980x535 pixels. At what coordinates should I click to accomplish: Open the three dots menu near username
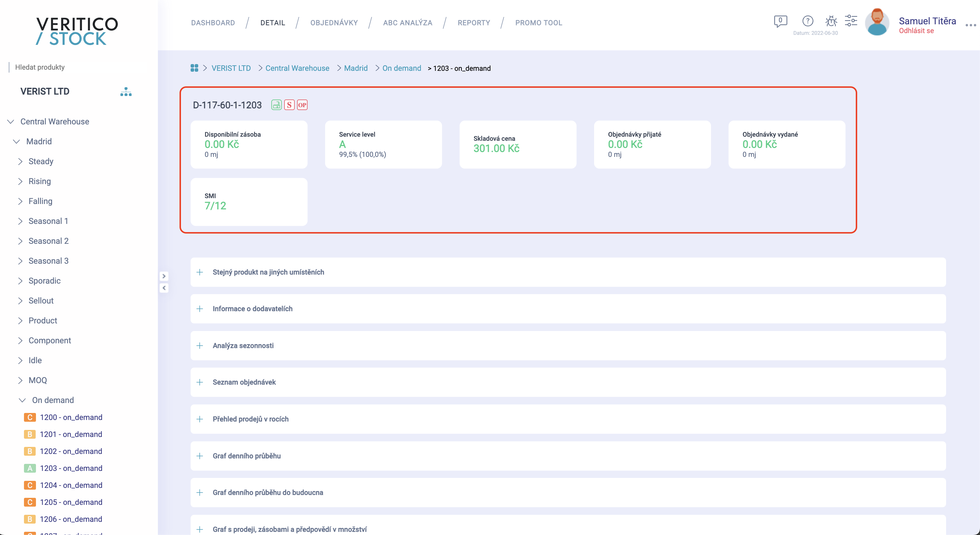pos(970,25)
